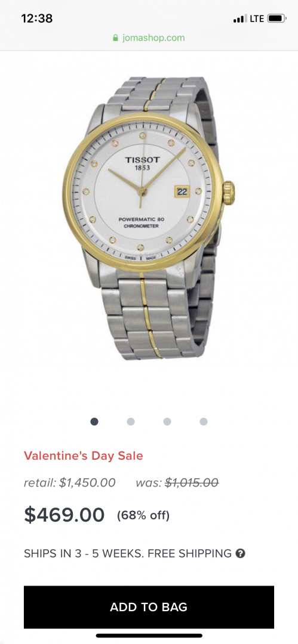Tap the battery status icon

(277, 18)
